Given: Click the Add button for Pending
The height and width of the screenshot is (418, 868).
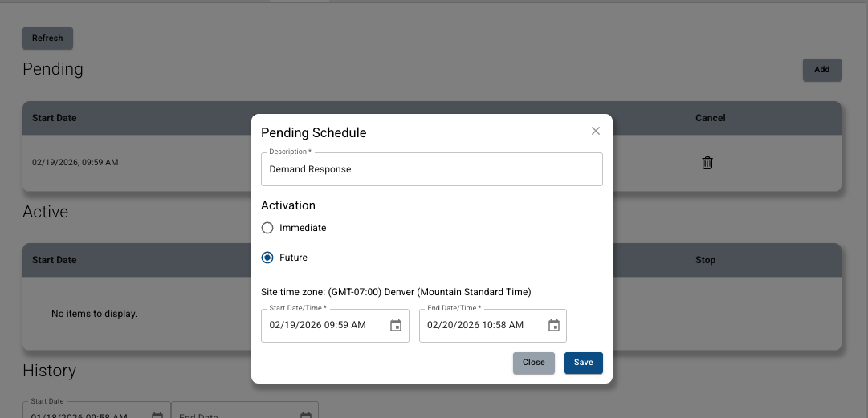Looking at the screenshot, I should point(821,70).
